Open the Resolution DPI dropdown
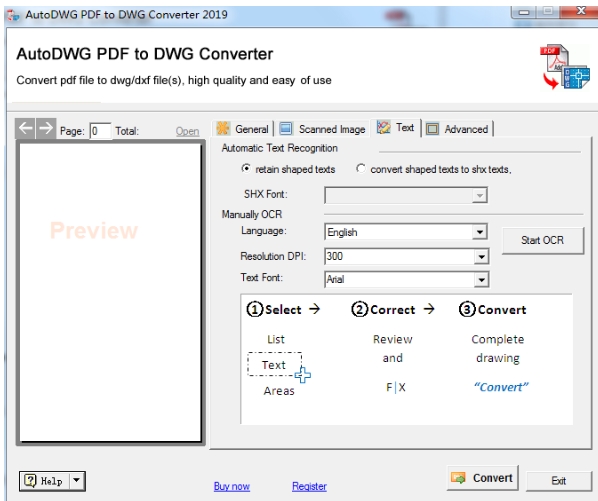Image resolution: width=598 pixels, height=501 pixels. [x=481, y=256]
